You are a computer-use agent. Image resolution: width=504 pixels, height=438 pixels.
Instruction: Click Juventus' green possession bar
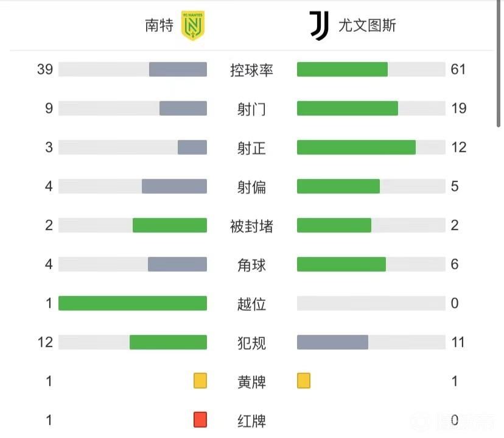click(342, 69)
